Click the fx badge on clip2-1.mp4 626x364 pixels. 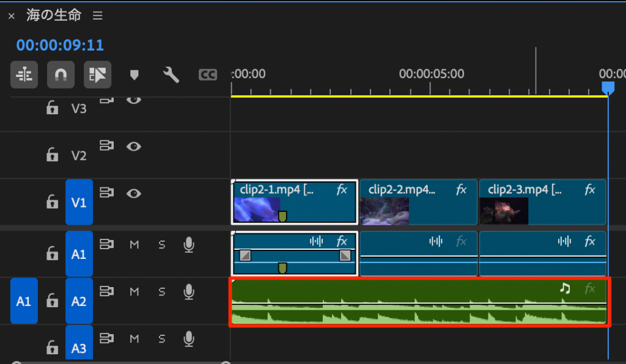[x=342, y=190]
